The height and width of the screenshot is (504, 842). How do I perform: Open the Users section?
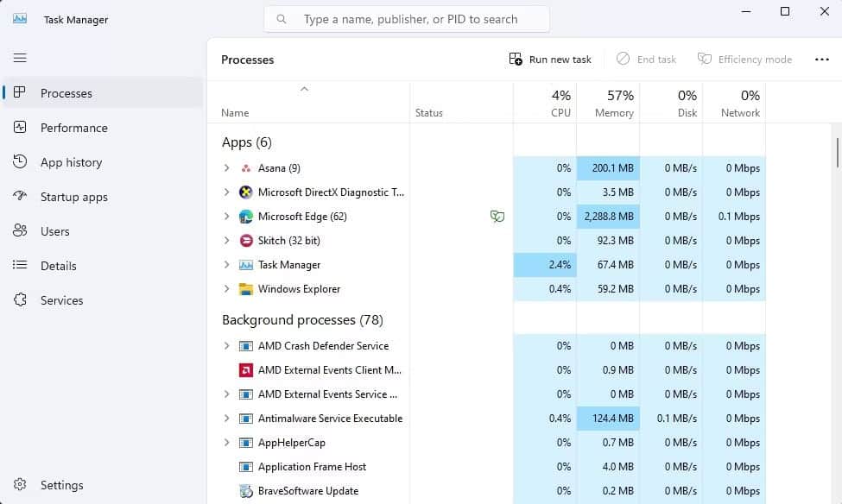click(x=54, y=231)
